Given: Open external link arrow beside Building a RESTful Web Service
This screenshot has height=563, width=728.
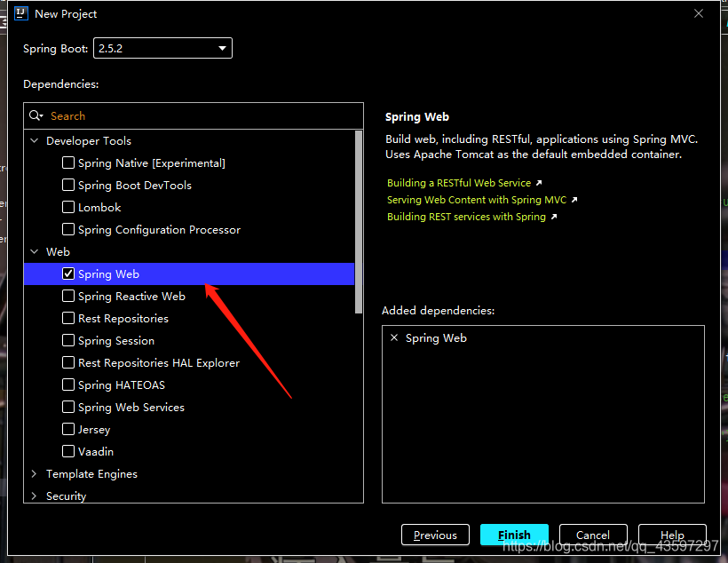Looking at the screenshot, I should point(539,183).
